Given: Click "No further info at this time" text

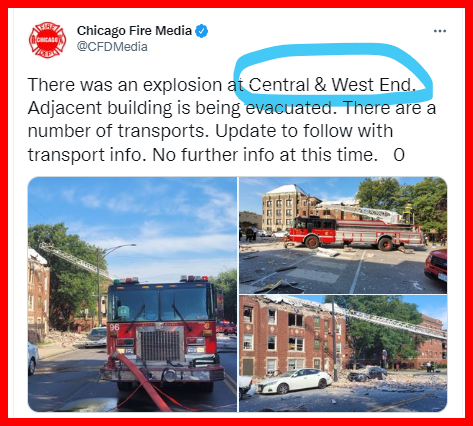Looking at the screenshot, I should point(265,155).
